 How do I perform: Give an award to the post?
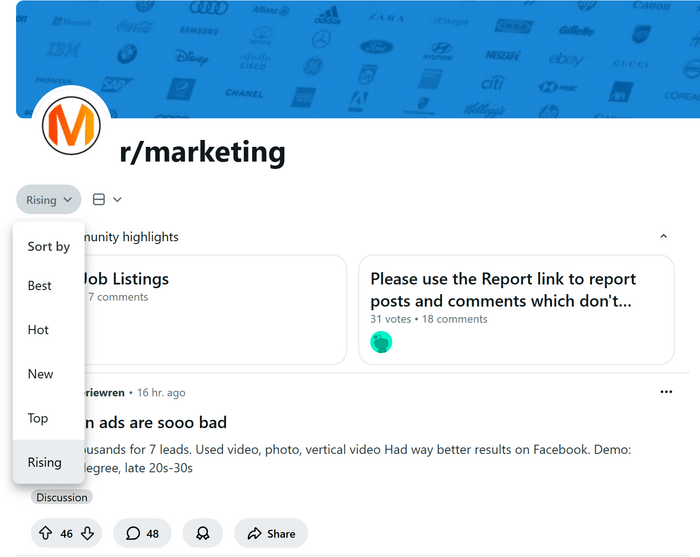202,534
